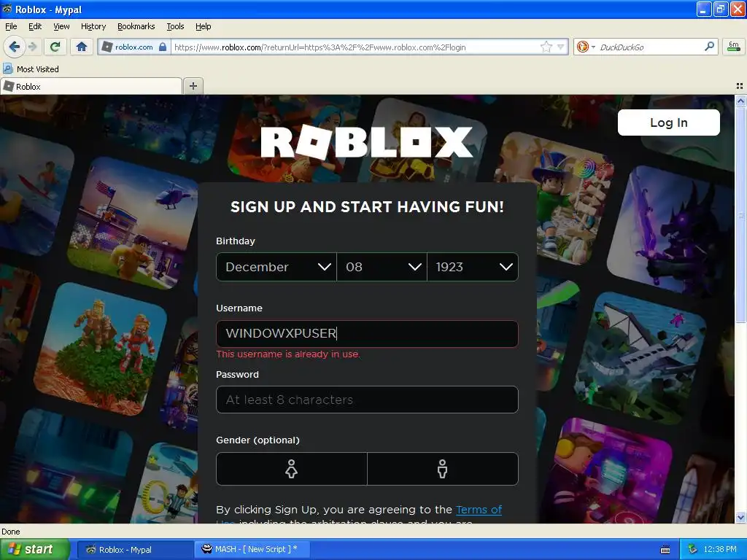
Task: Click the 6m toolbar icon
Action: [734, 47]
